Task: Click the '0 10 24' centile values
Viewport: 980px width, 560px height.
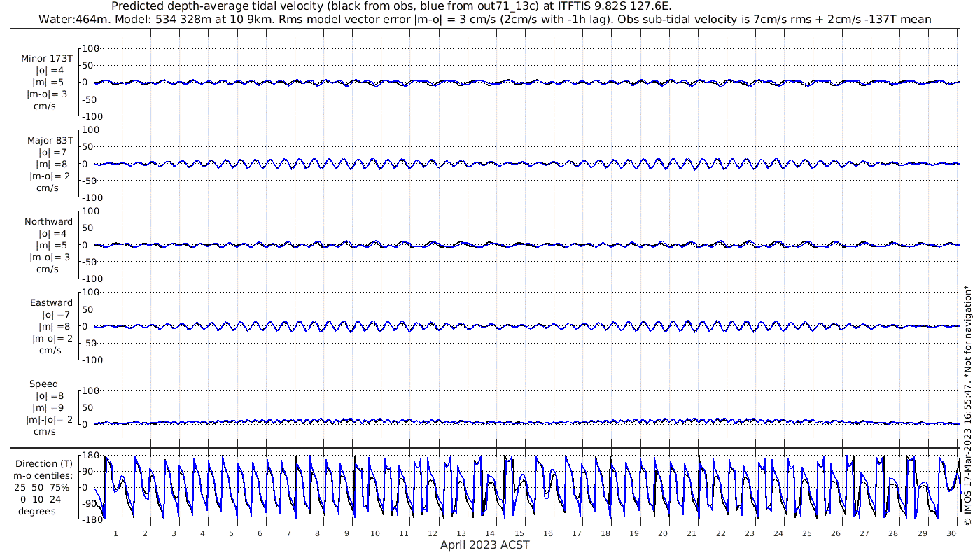Action: click(41, 499)
